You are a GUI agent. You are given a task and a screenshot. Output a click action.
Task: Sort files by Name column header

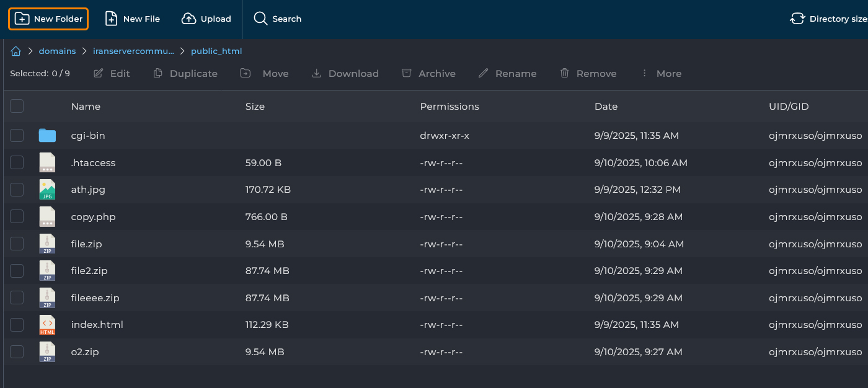(86, 107)
